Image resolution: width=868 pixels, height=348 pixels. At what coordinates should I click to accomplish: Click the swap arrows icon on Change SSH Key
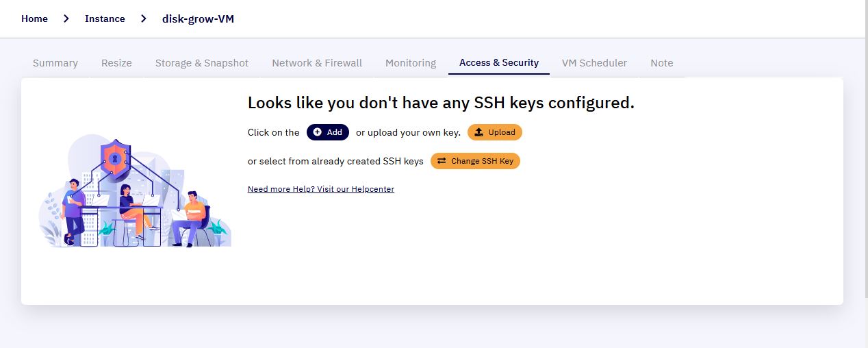442,161
